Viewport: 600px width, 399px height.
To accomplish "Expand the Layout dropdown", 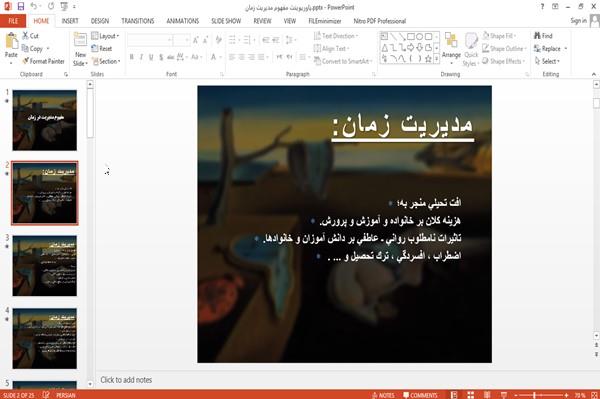I will point(106,36).
